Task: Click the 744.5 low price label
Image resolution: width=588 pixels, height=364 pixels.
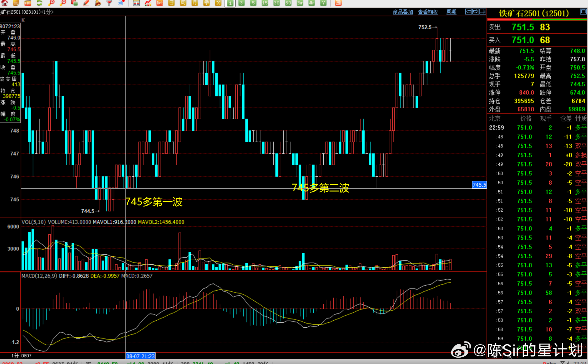Action: 88,211
